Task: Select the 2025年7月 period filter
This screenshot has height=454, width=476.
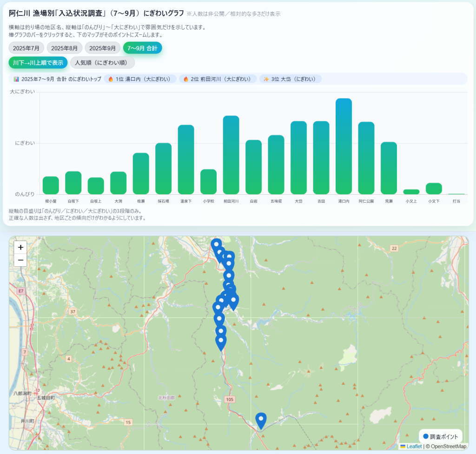Action: [26, 48]
